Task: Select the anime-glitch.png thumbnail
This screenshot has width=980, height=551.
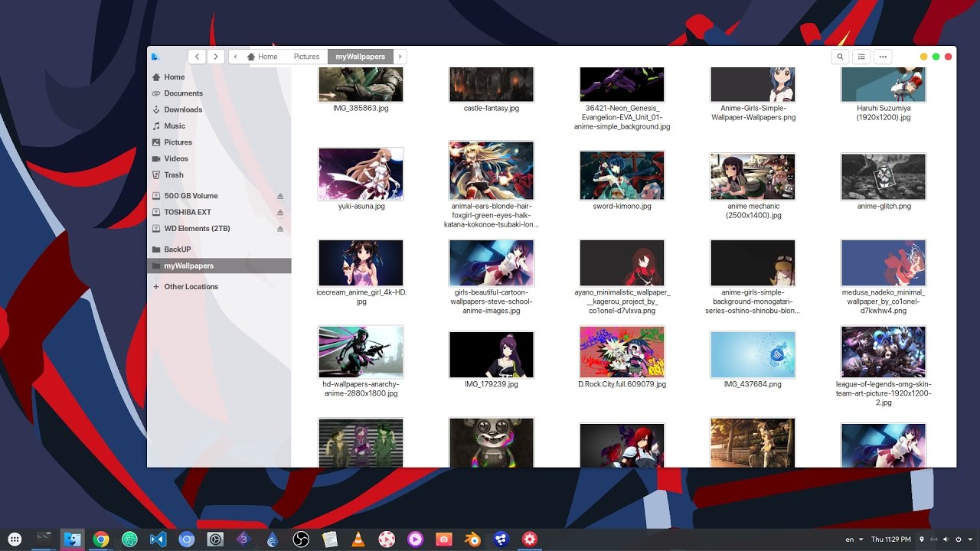Action: (883, 176)
